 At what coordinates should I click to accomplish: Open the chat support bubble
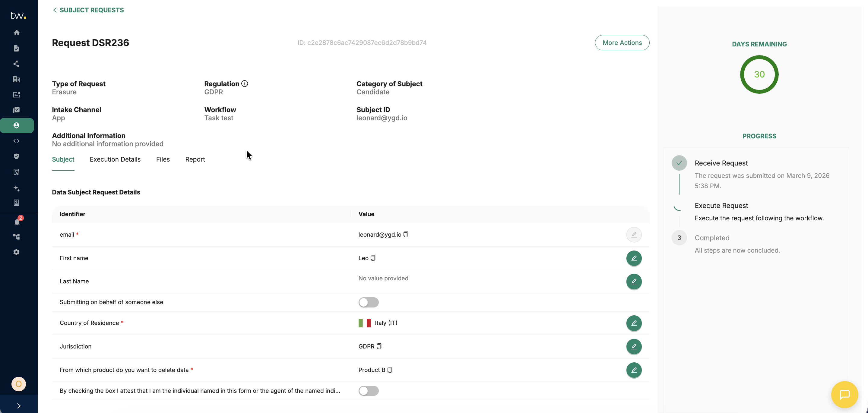coord(844,395)
